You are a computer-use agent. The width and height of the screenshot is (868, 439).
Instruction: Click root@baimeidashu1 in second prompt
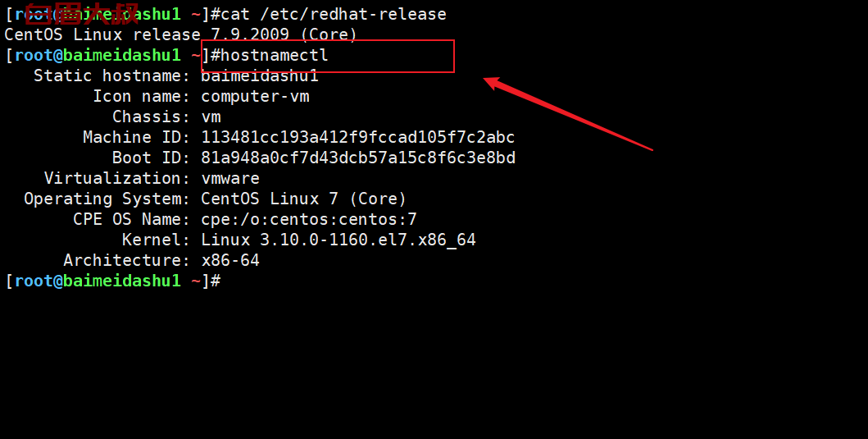(98, 56)
